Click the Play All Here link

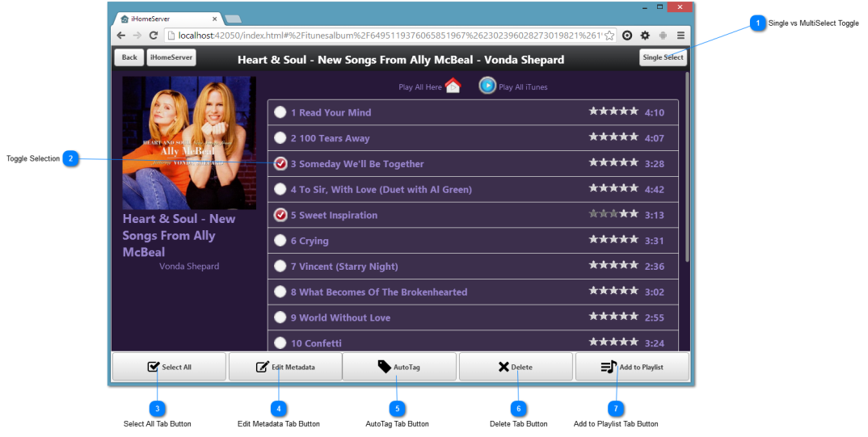tap(420, 87)
